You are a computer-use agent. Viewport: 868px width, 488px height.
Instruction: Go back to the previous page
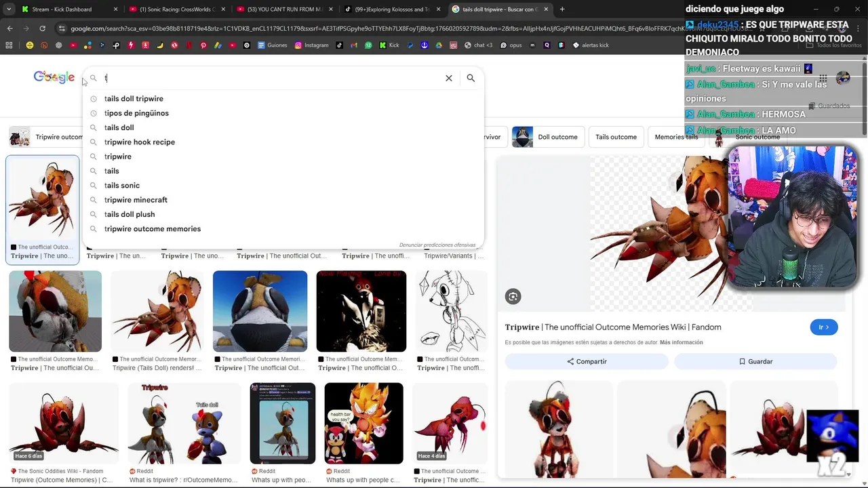9,28
